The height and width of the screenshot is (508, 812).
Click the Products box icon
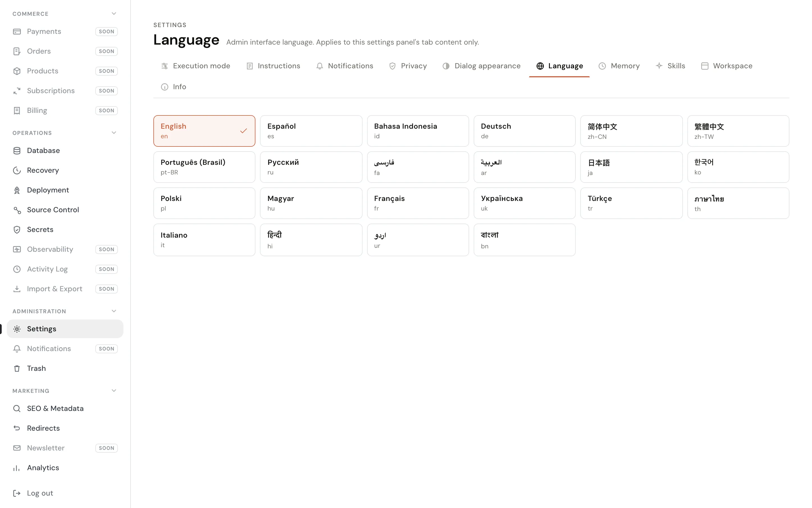[17, 71]
